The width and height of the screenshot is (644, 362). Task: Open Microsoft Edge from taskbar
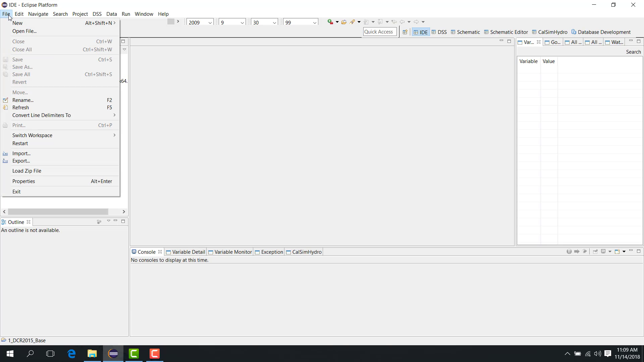click(x=71, y=354)
